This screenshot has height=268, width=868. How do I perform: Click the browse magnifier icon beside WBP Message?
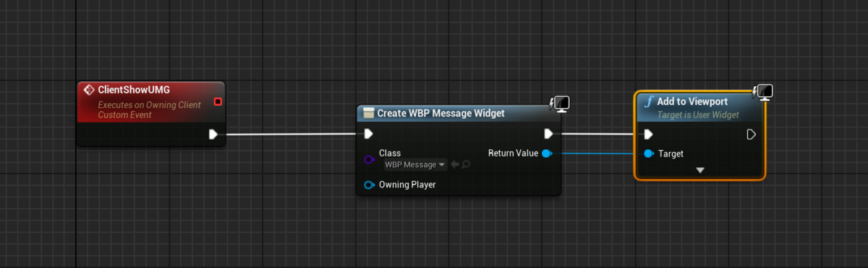(467, 164)
